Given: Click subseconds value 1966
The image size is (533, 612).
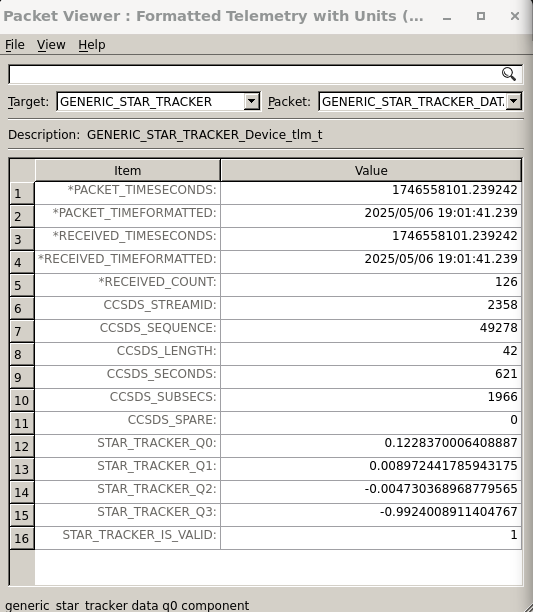Looking at the screenshot, I should [x=503, y=397].
